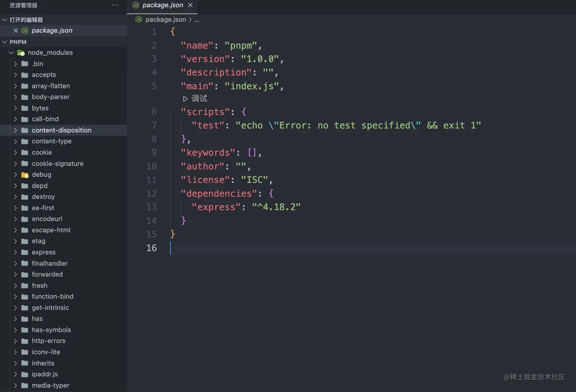Select the destroy folder
576x392 pixels.
pos(63,197)
